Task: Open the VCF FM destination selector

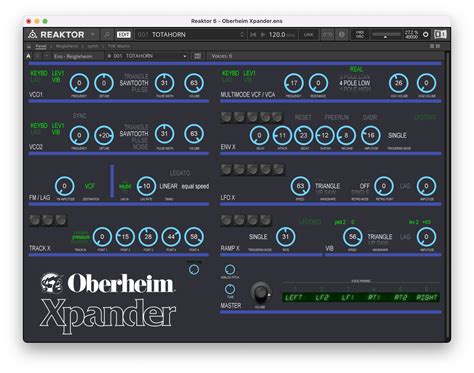Action: [90, 186]
